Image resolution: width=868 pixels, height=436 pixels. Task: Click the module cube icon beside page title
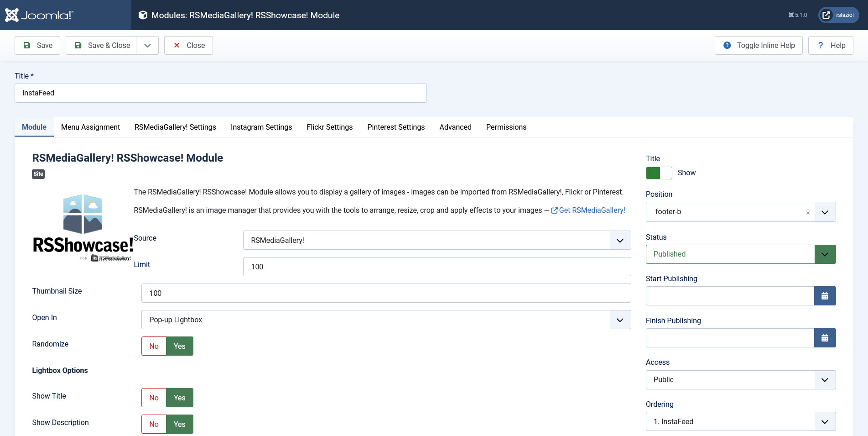click(143, 15)
